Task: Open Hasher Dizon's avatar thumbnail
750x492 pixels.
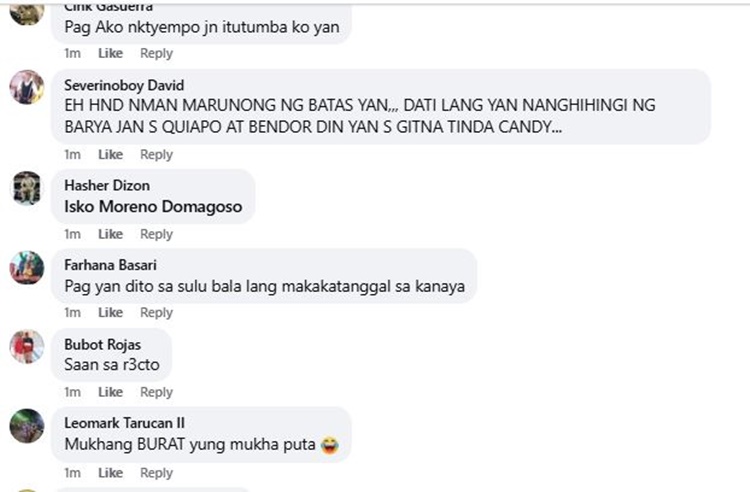Action: pyautogui.click(x=27, y=188)
